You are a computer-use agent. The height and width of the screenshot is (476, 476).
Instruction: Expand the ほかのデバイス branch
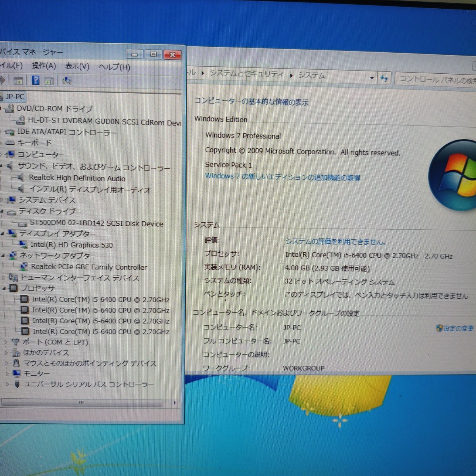tap(6, 352)
